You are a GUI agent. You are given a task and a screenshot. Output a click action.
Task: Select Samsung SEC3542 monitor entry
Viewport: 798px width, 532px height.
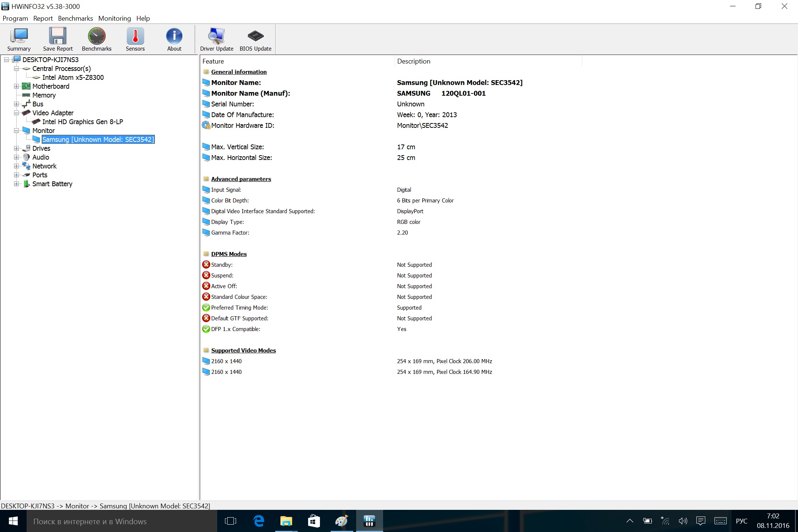(98, 139)
